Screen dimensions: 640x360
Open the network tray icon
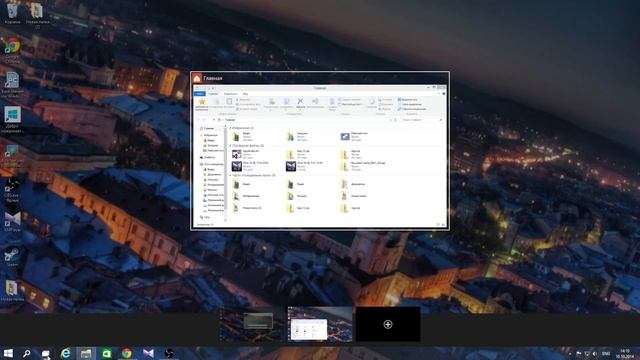587,353
